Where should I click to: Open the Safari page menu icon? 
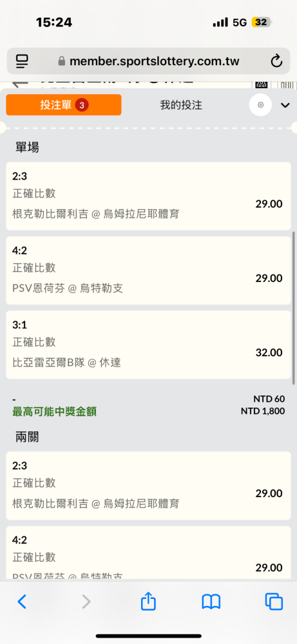(22, 61)
